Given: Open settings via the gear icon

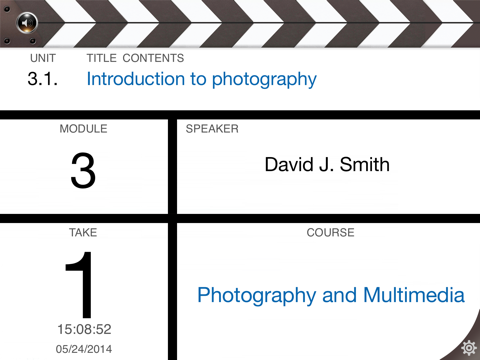Looking at the screenshot, I should [469, 348].
